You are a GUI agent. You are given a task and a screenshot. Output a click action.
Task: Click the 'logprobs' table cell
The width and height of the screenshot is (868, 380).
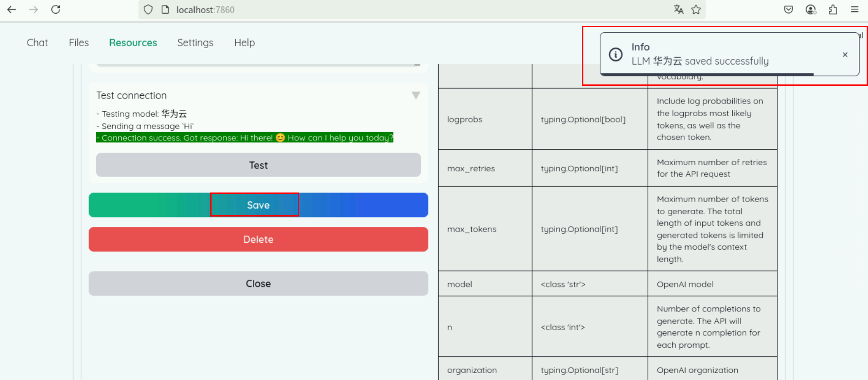485,119
